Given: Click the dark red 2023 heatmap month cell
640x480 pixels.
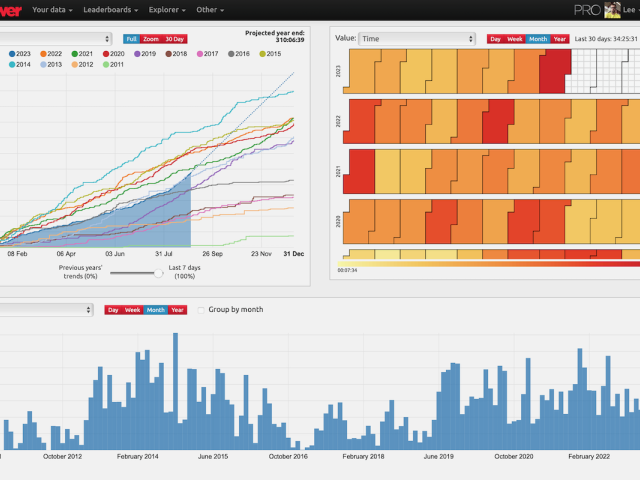Looking at the screenshot, I should coord(551,70).
